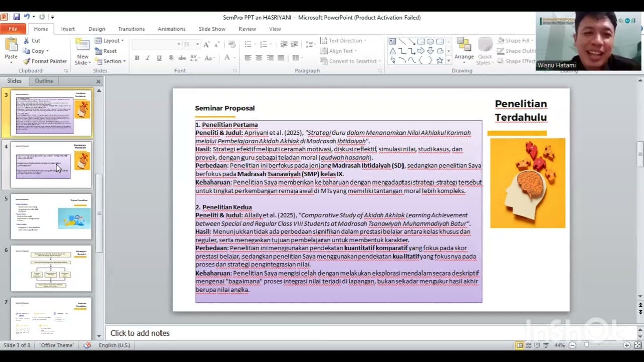Image resolution: width=644 pixels, height=362 pixels.
Task: Open the Quick Styles gallery
Action: coord(485,52)
